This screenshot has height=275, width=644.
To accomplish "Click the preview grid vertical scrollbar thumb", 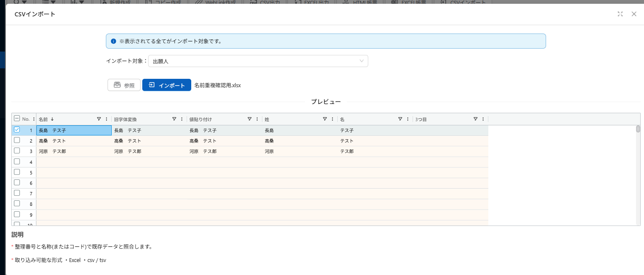I will pos(638,129).
